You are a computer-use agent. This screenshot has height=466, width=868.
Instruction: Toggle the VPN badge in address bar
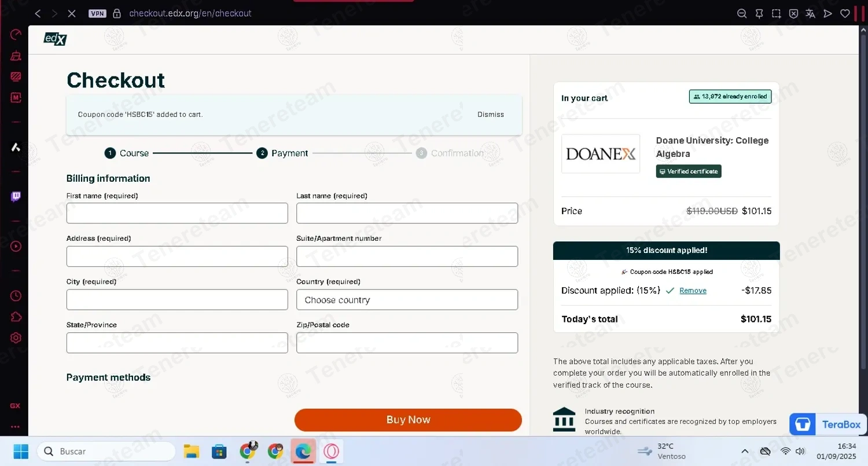[97, 13]
